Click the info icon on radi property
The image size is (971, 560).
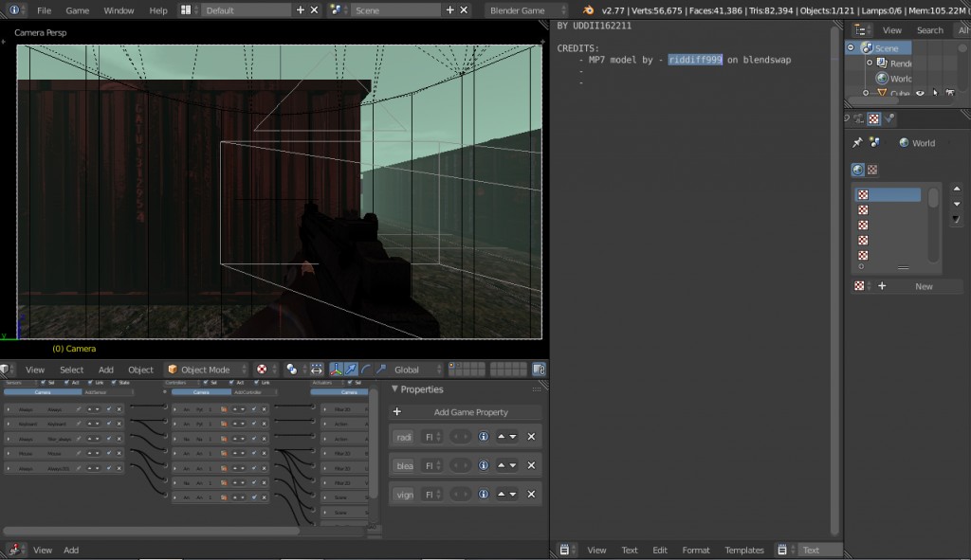pyautogui.click(x=484, y=437)
